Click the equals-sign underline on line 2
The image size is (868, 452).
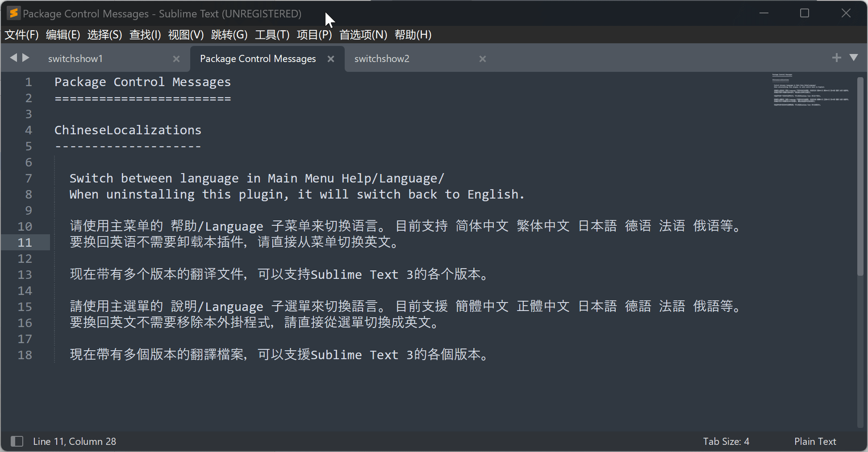pyautogui.click(x=143, y=98)
